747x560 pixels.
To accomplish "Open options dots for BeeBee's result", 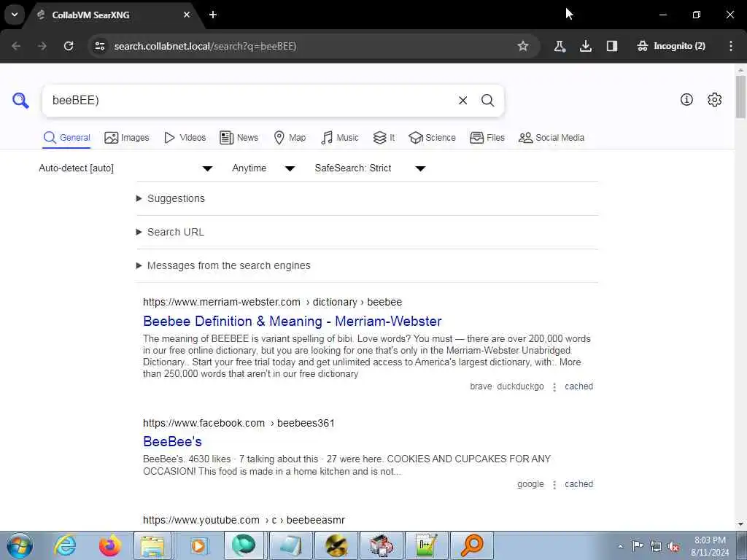I will [554, 484].
